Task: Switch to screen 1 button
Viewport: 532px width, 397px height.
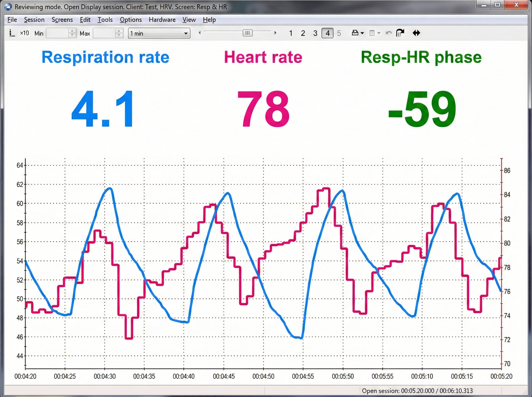Action: point(291,33)
